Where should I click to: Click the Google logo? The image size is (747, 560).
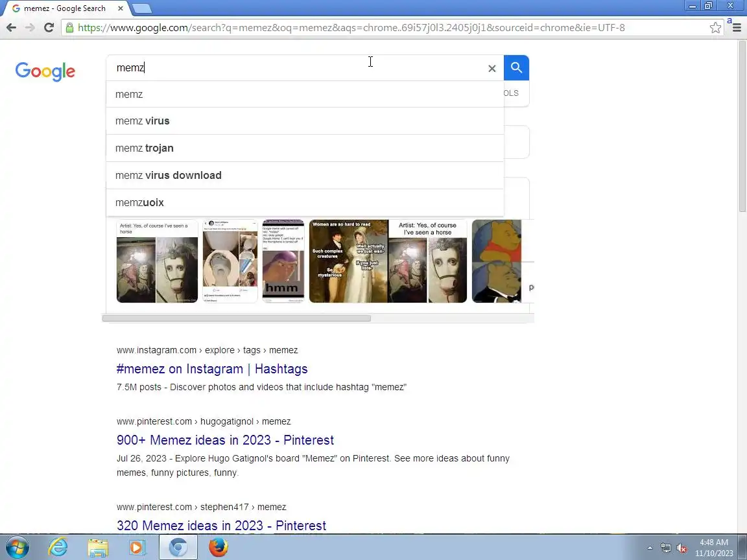click(45, 71)
